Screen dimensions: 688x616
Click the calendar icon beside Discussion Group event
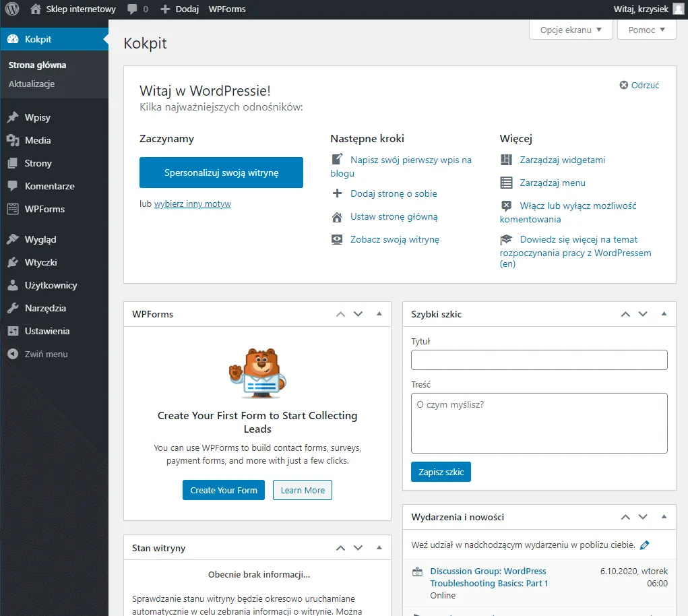pos(418,572)
